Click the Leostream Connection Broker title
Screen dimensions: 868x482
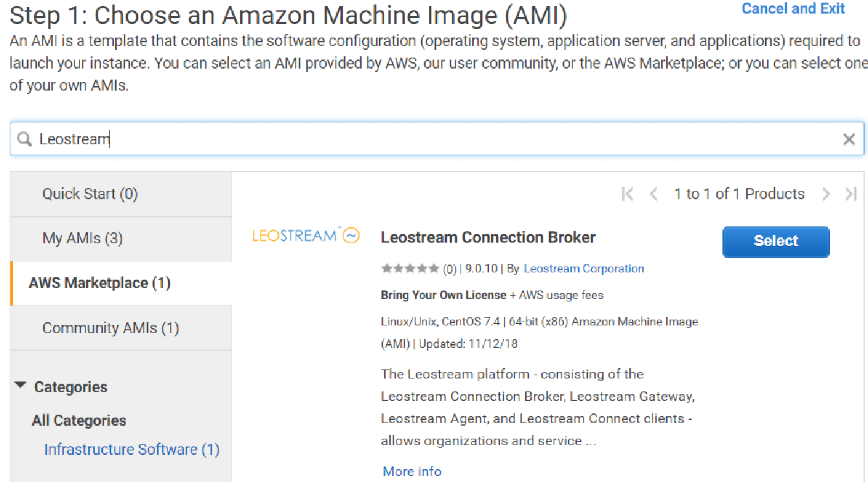488,237
